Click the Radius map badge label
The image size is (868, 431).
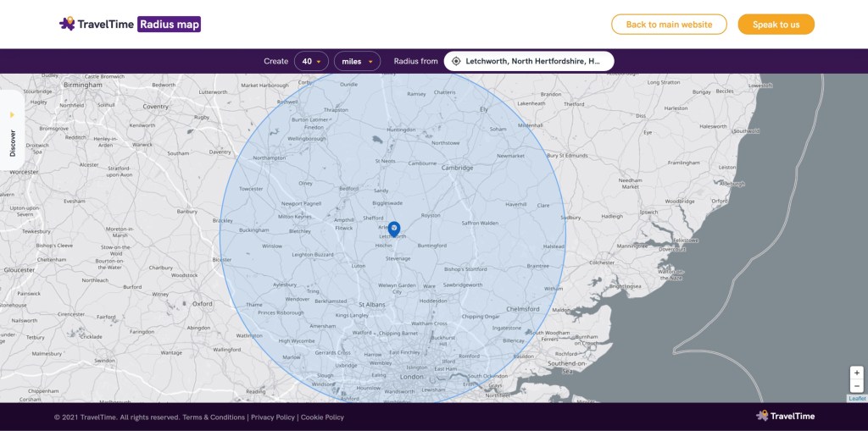click(x=170, y=25)
